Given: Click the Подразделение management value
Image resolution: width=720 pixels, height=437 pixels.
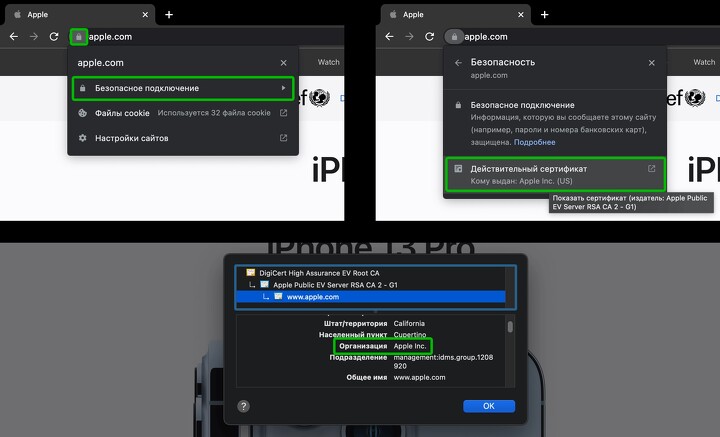Looking at the screenshot, I should 443,362.
